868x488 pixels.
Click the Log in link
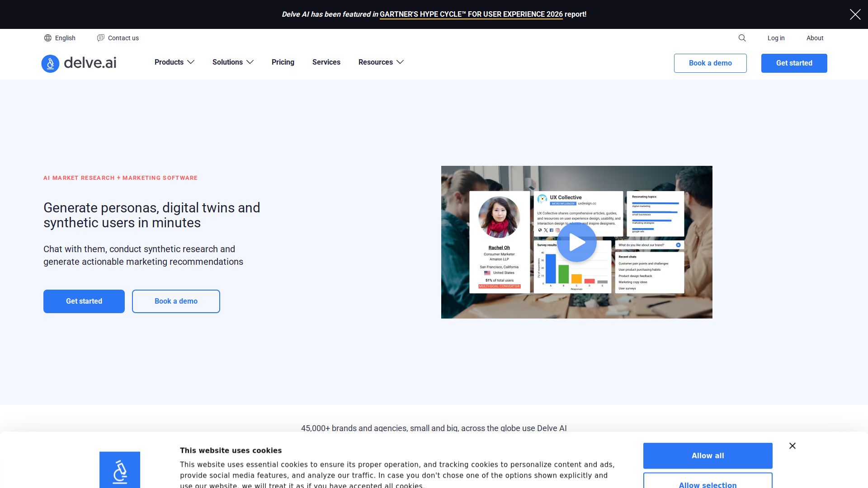pos(776,38)
